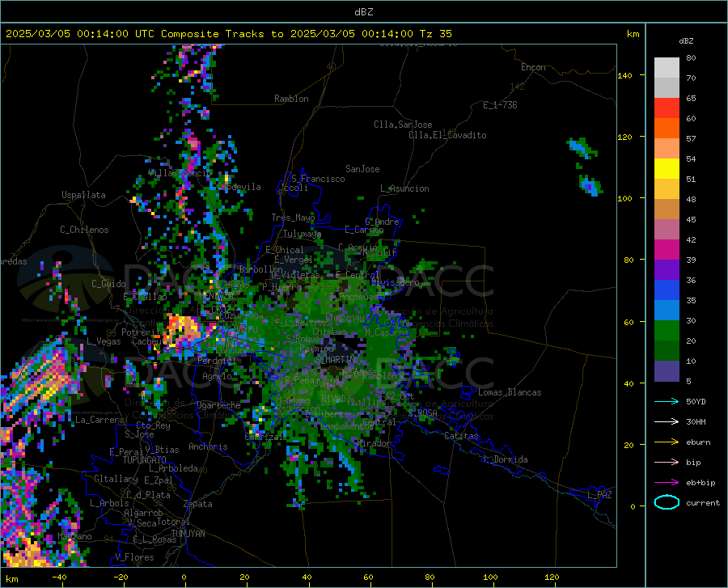This screenshot has height=588, width=728.
Task: Click the 'Uspallata' map label
Action: [83, 196]
